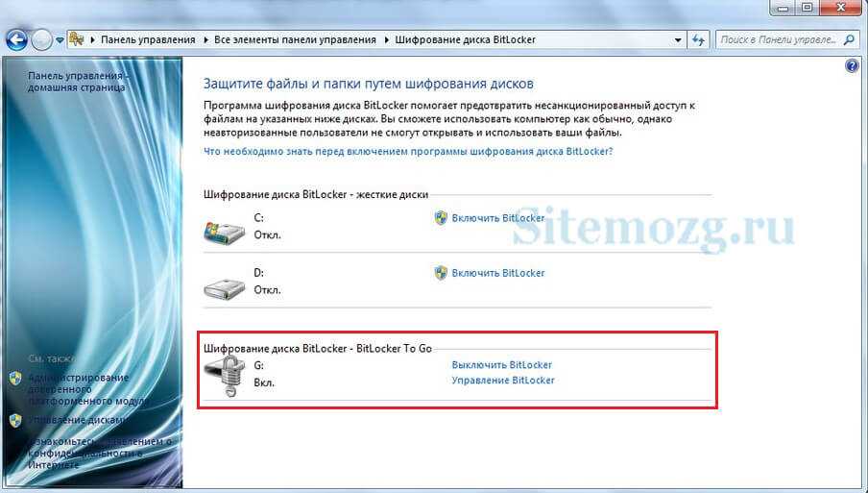Click the Back navigation arrow
This screenshot has height=493, width=868.
tap(16, 40)
